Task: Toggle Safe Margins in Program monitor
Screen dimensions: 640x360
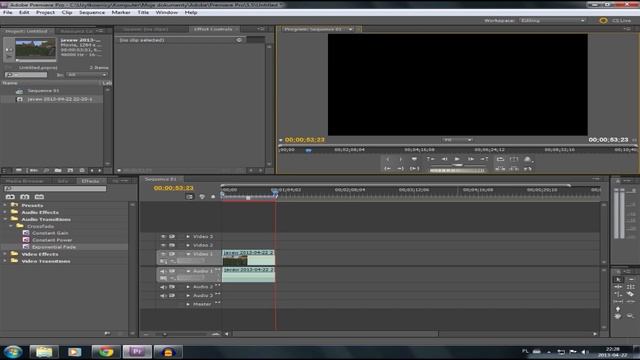Action: 513,159
